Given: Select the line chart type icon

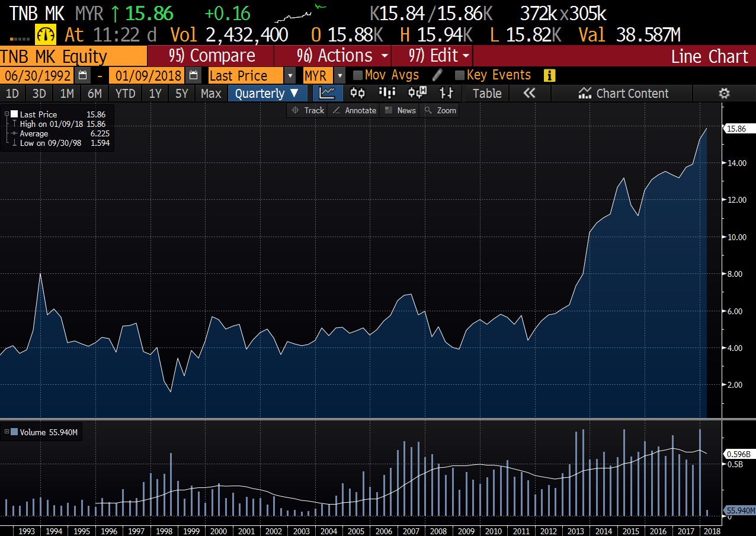Looking at the screenshot, I should 327,93.
